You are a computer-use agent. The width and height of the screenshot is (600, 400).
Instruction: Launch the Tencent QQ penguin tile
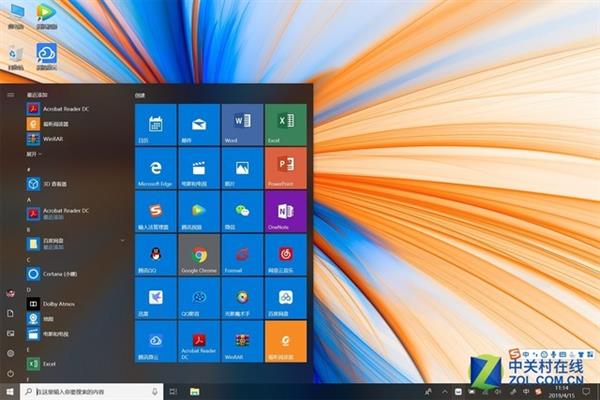156,255
